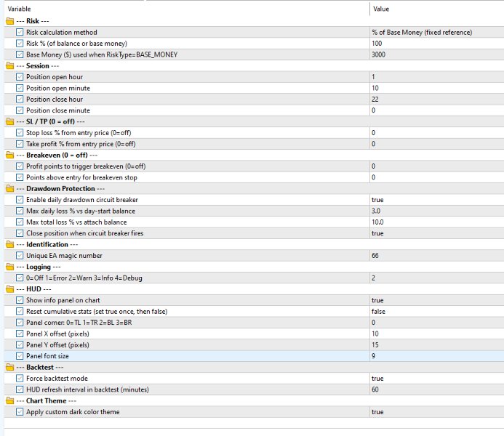The height and width of the screenshot is (436, 504).
Task: Click the Drawdown Protection folder icon
Action: [x=9, y=188]
